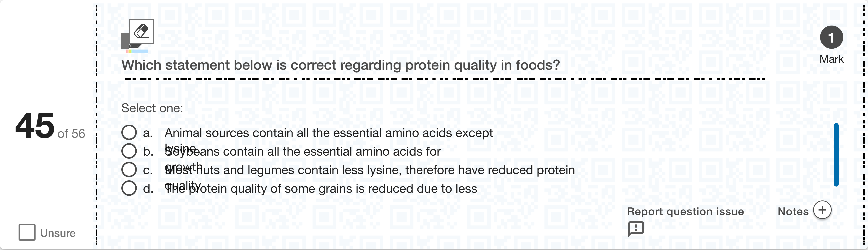Select answer option a radio button

point(129,133)
